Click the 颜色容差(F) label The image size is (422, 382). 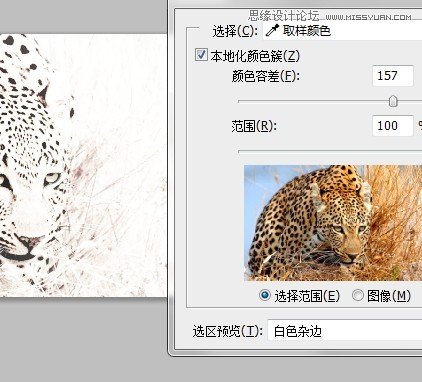(266, 76)
